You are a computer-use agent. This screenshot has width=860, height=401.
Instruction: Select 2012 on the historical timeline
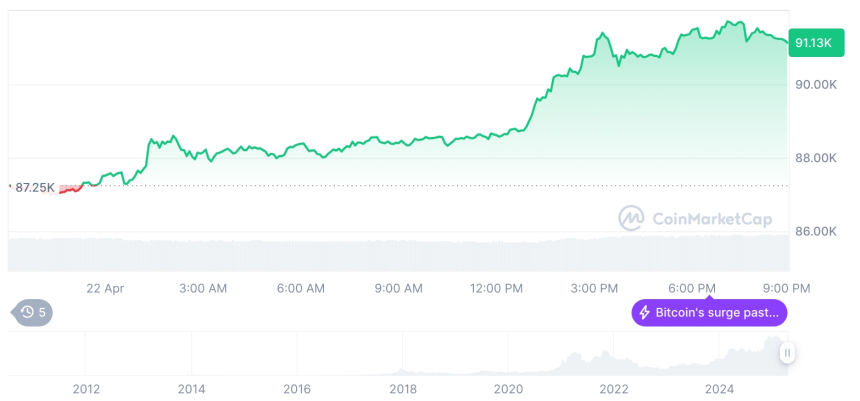[86, 389]
